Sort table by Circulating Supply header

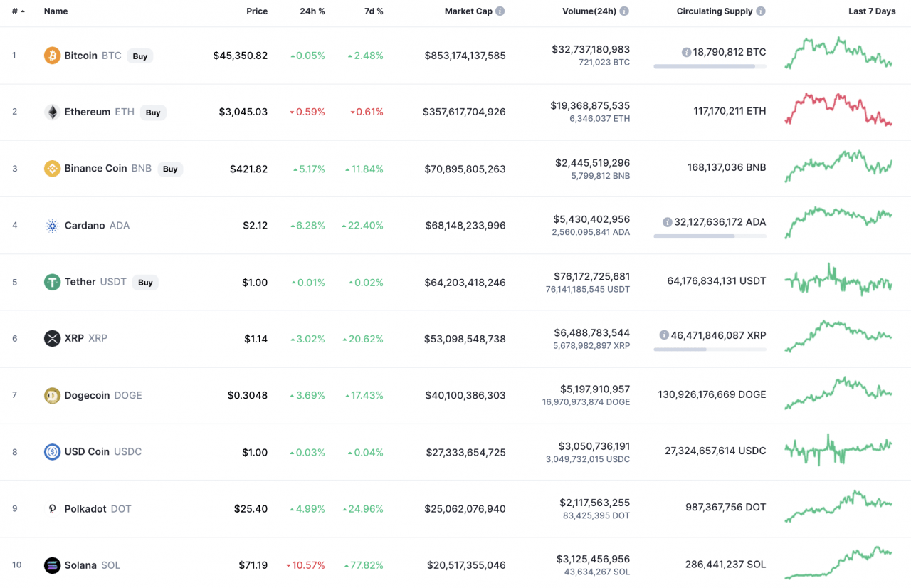coord(715,11)
